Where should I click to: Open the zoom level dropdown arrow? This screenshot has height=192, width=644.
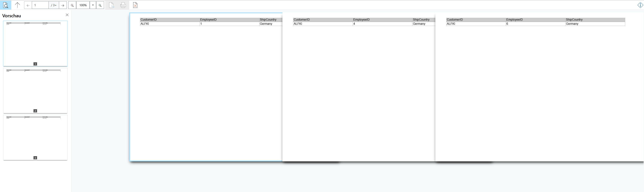pos(93,5)
